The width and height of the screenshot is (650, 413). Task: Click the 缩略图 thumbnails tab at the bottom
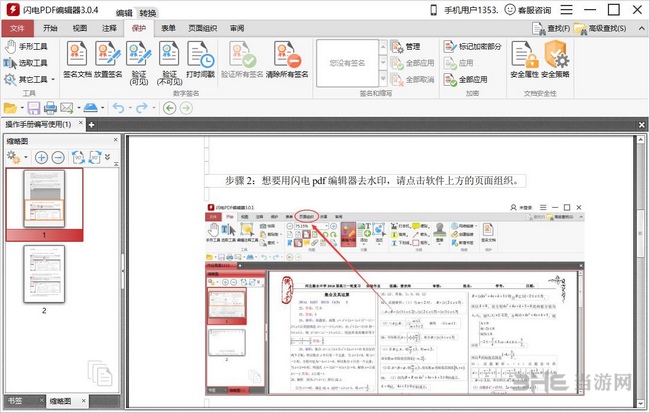[61, 401]
